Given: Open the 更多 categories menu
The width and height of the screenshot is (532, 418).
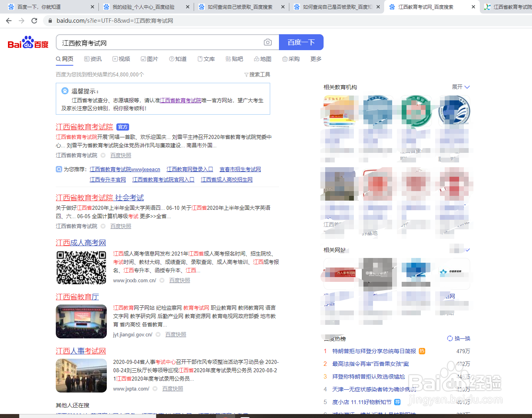Looking at the screenshot, I should [316, 59].
